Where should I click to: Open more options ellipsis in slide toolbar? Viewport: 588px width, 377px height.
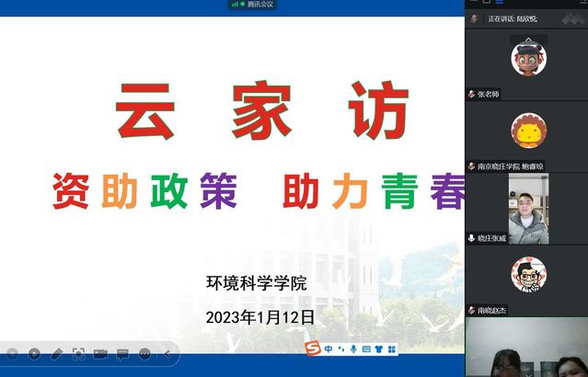pyautogui.click(x=144, y=353)
